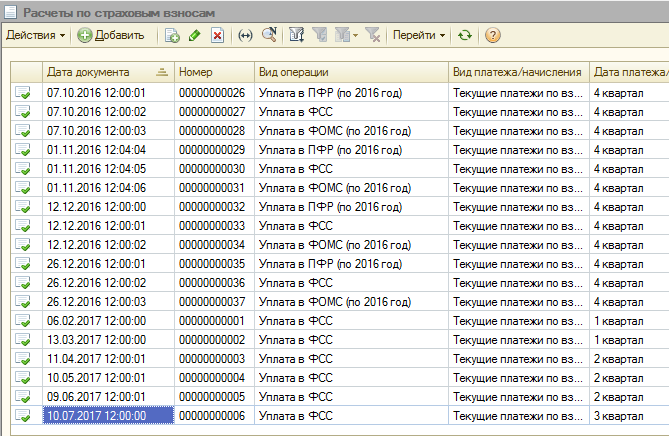Click the mark for deletion icon
The height and width of the screenshot is (436, 669).
pos(216,35)
